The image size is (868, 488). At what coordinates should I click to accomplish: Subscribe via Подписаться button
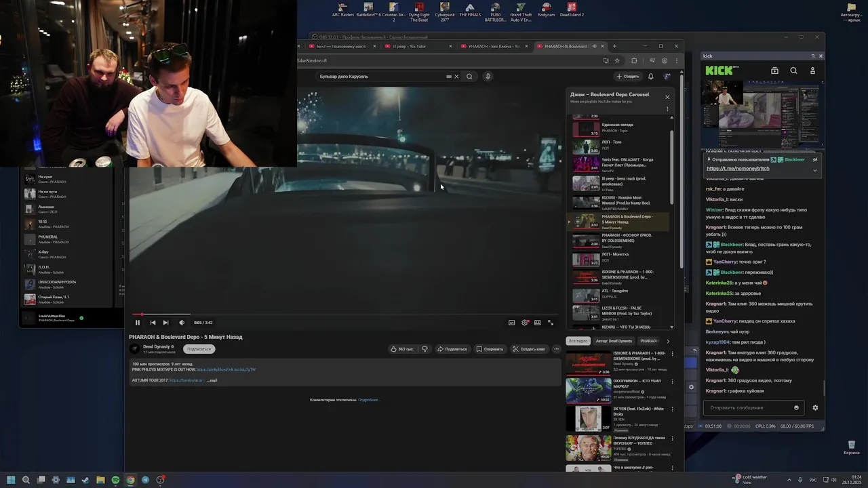199,349
